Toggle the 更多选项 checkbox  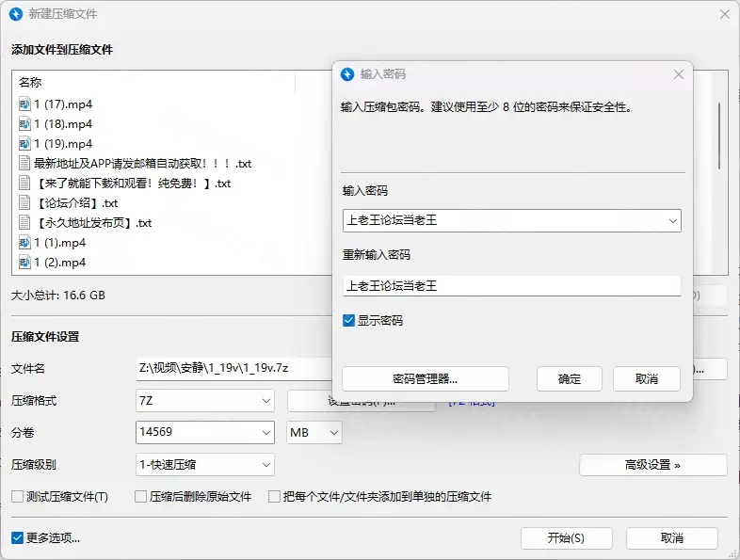coord(17,538)
